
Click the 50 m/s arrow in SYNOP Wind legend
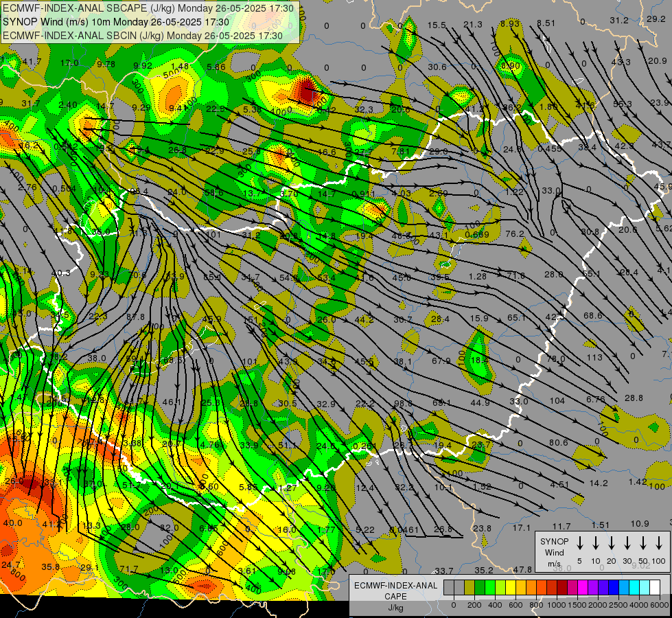[643, 543]
